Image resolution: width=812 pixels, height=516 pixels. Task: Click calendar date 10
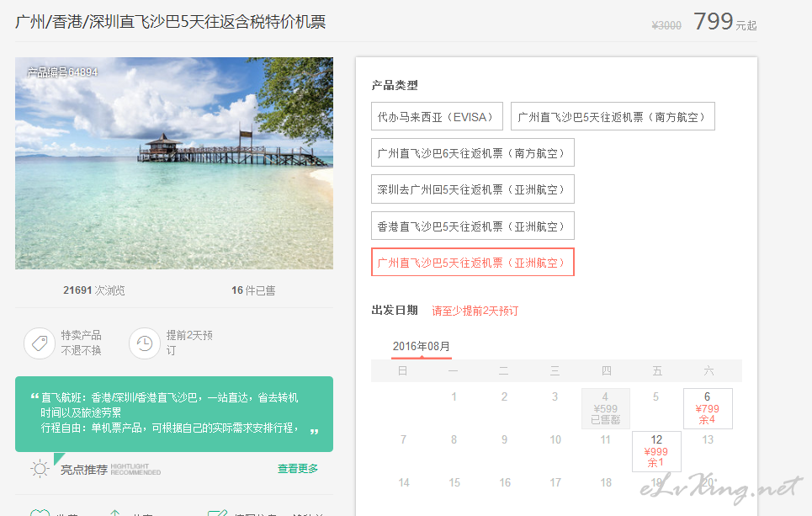click(x=555, y=440)
